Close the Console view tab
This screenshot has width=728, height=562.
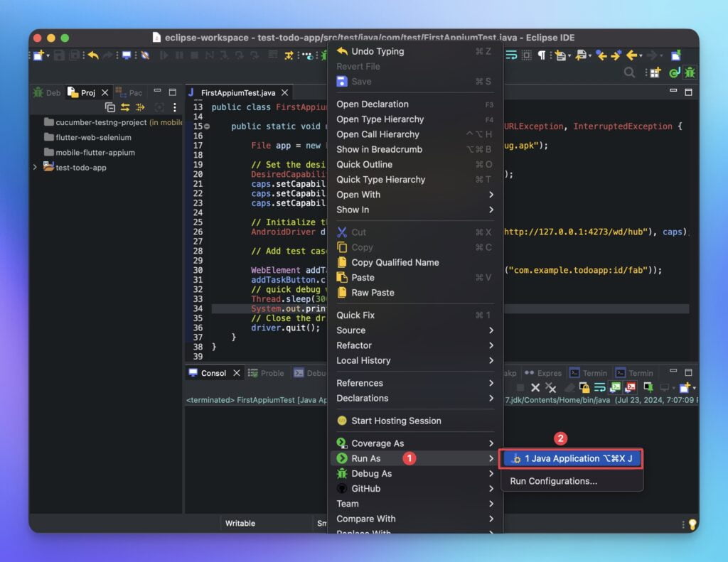(236, 373)
